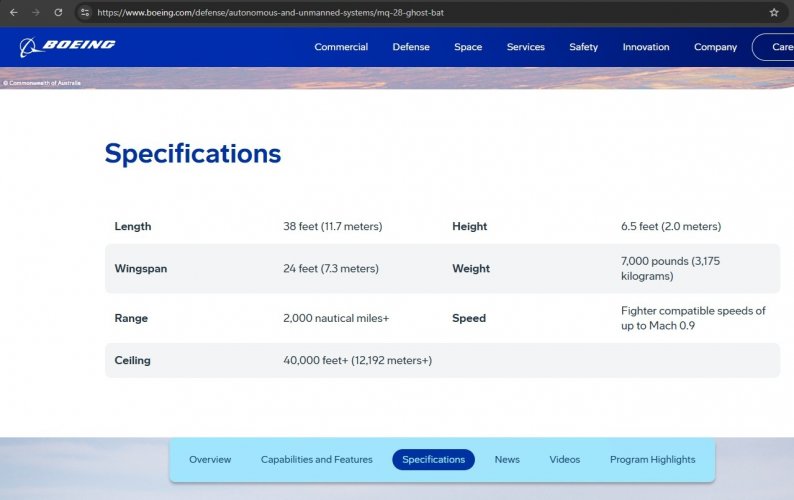Click the Careers button in the header
This screenshot has height=500, width=794.
coord(773,47)
